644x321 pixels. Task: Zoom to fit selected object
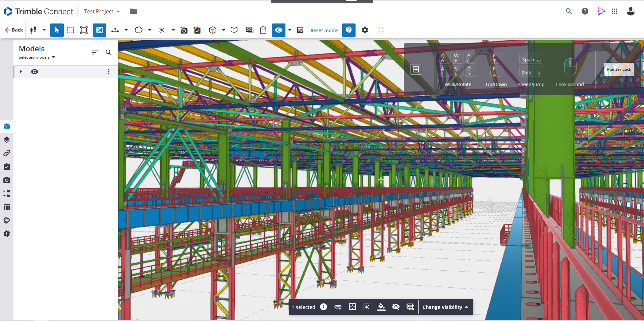(352, 307)
